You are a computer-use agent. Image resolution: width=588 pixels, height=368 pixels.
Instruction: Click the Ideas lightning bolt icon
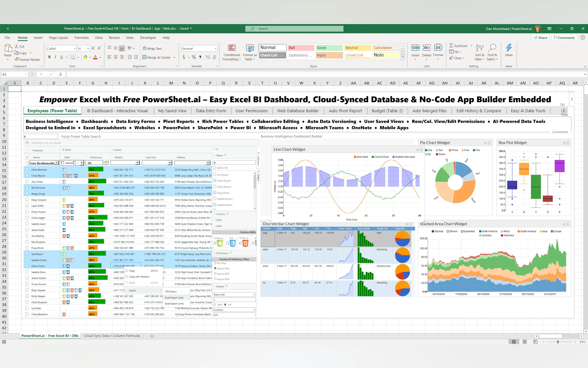coord(509,48)
